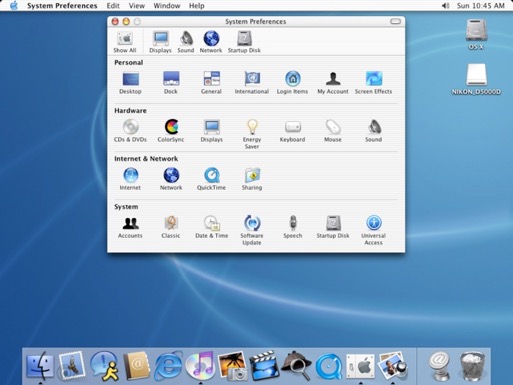
Task: Open Address Book from the Dock
Action: tap(137, 366)
